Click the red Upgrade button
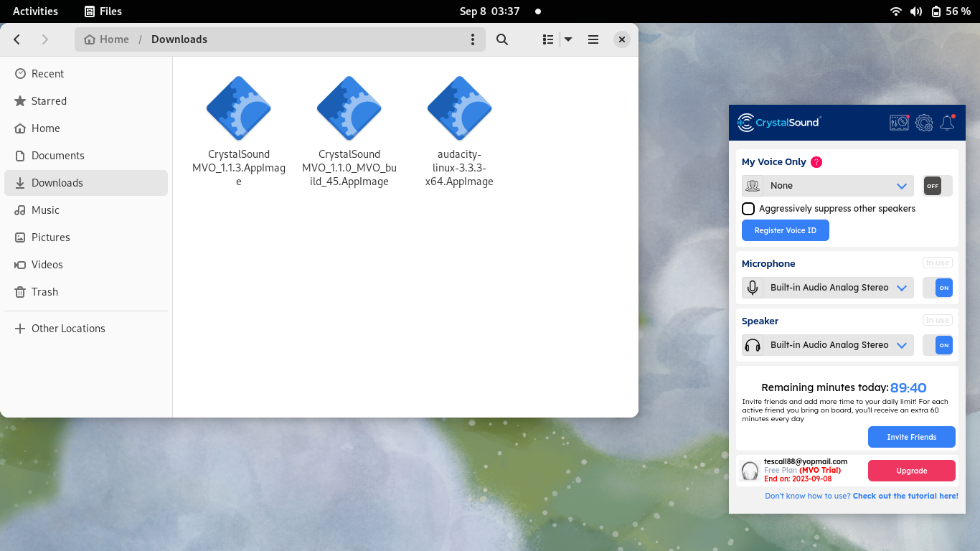This screenshot has height=551, width=980. click(912, 471)
